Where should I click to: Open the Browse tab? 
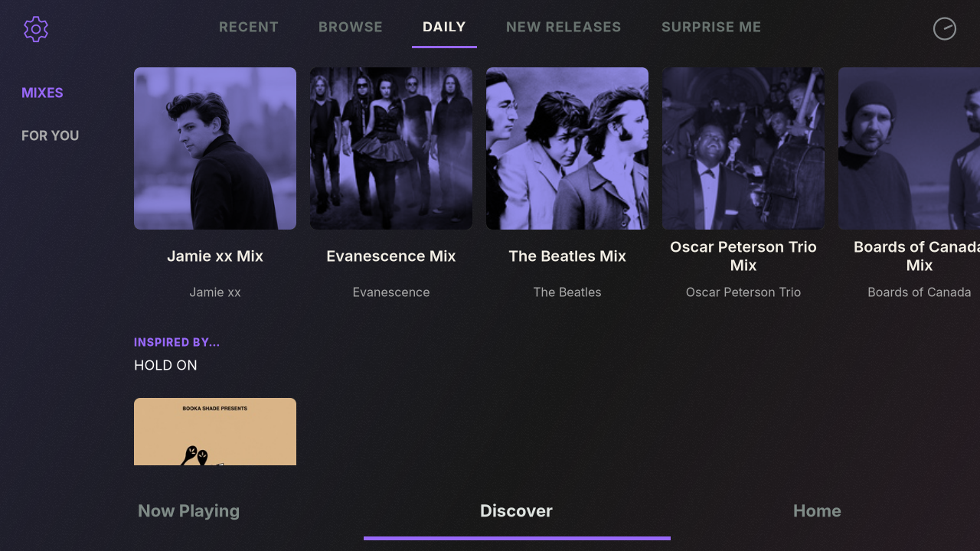(351, 27)
